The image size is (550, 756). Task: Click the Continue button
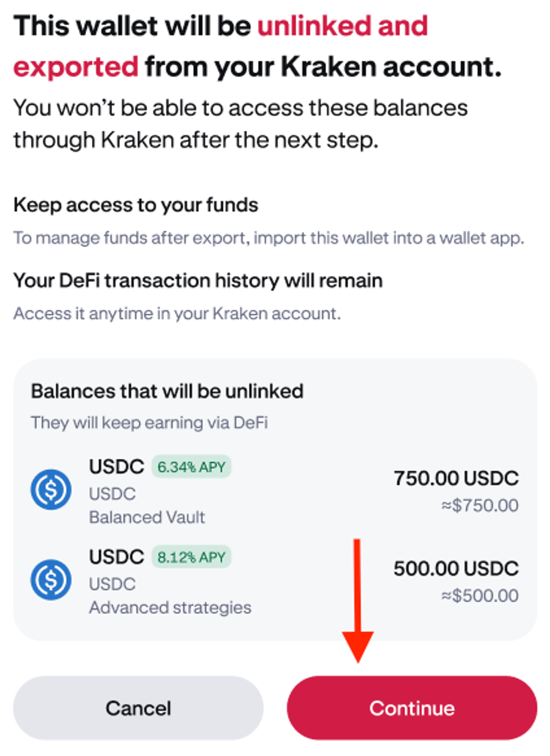point(412,708)
